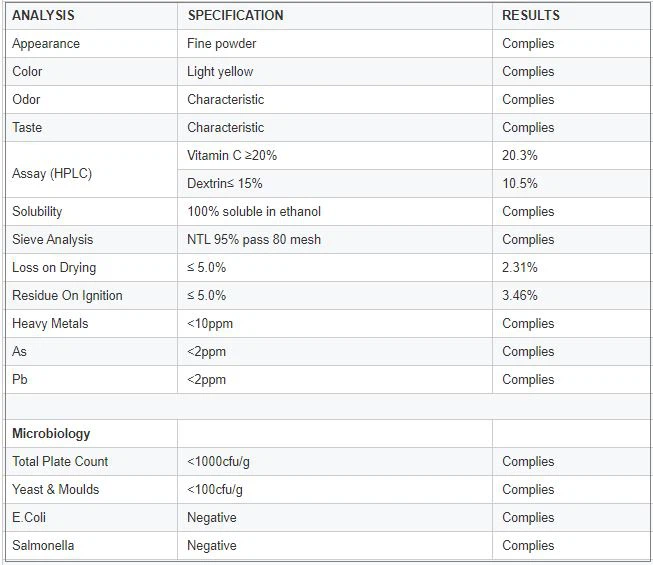
Task: Click the 20.3% result value
Action: 520,156
